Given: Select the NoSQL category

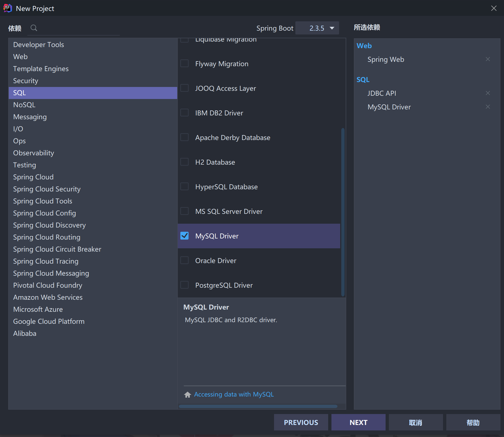Looking at the screenshot, I should (x=93, y=105).
